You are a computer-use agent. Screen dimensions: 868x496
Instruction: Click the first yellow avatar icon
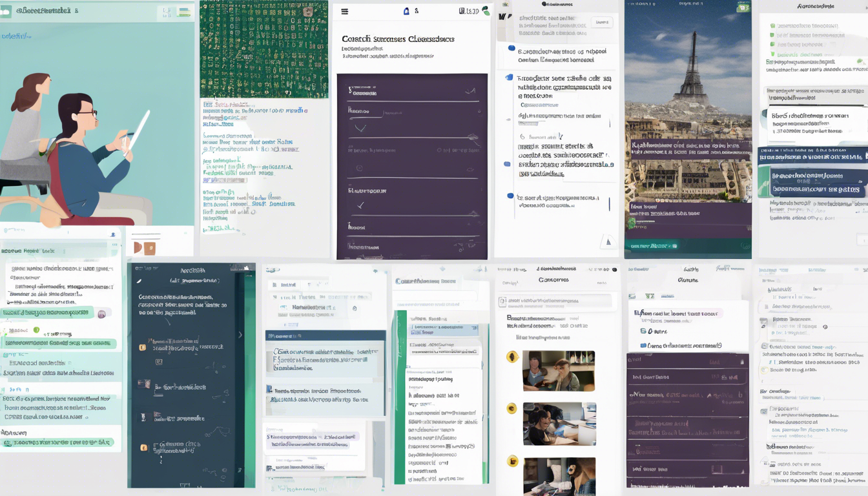tap(512, 356)
